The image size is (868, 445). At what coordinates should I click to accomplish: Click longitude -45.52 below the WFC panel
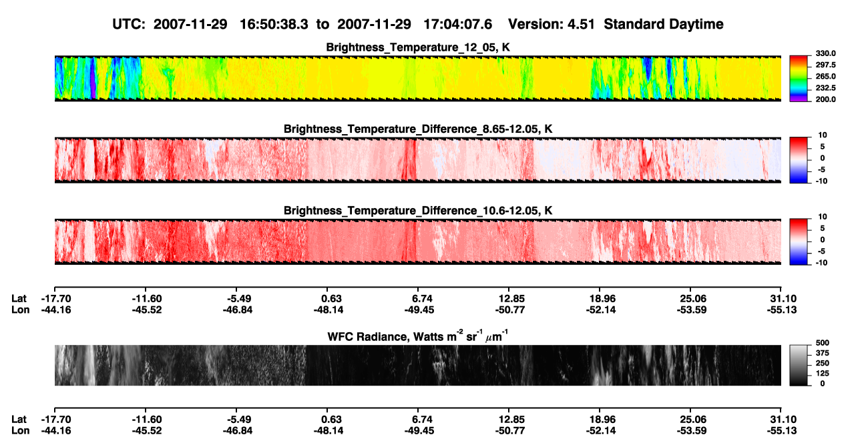(x=146, y=430)
